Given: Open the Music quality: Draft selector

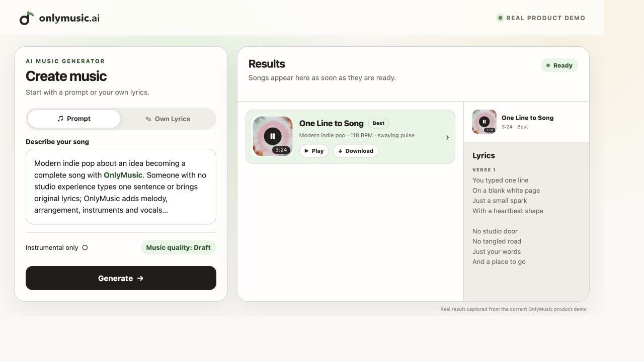Looking at the screenshot, I should (x=178, y=247).
